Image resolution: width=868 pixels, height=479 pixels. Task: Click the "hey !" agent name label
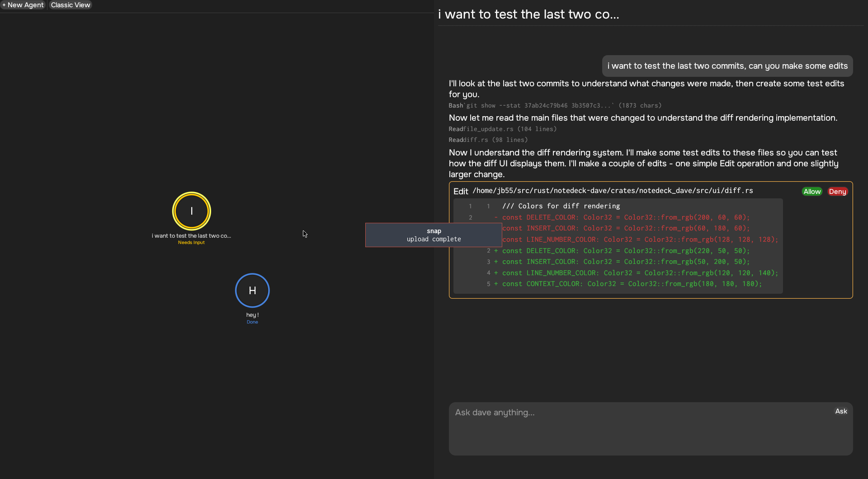[x=252, y=315]
